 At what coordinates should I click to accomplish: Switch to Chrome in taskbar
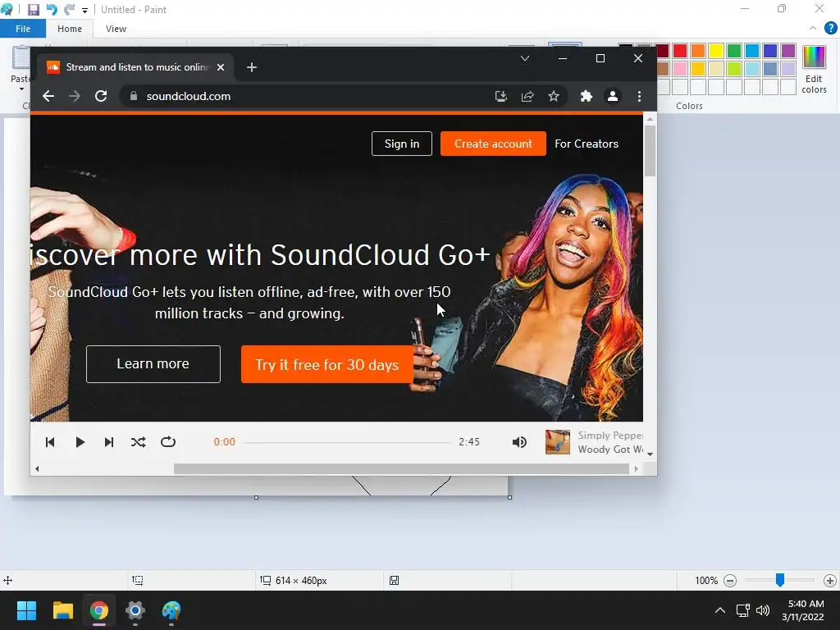point(99,610)
